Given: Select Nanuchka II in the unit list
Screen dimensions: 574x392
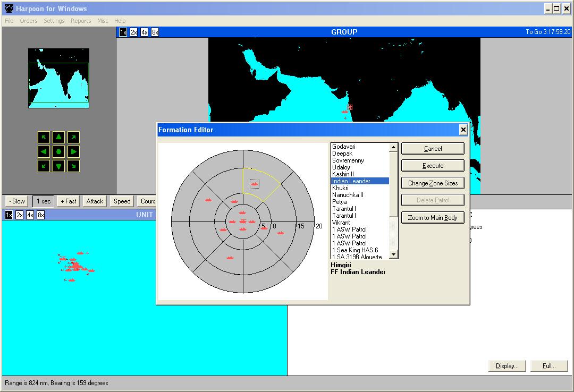Looking at the screenshot, I should click(360, 195).
